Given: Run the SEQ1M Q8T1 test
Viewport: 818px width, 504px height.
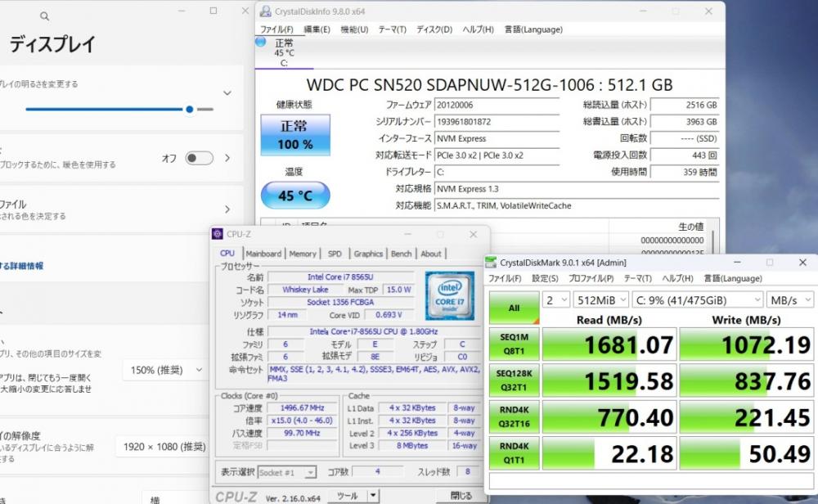Looking at the screenshot, I should (513, 344).
